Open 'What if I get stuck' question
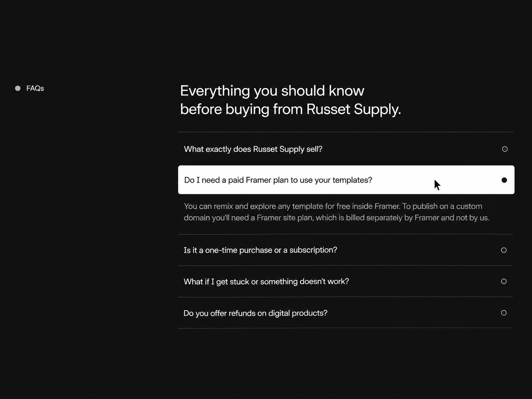532x399 pixels. tap(346, 281)
